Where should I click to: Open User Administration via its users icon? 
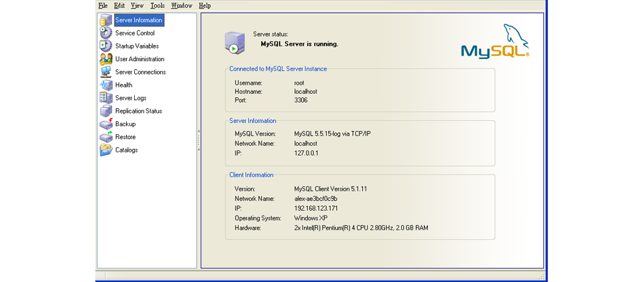coord(106,59)
